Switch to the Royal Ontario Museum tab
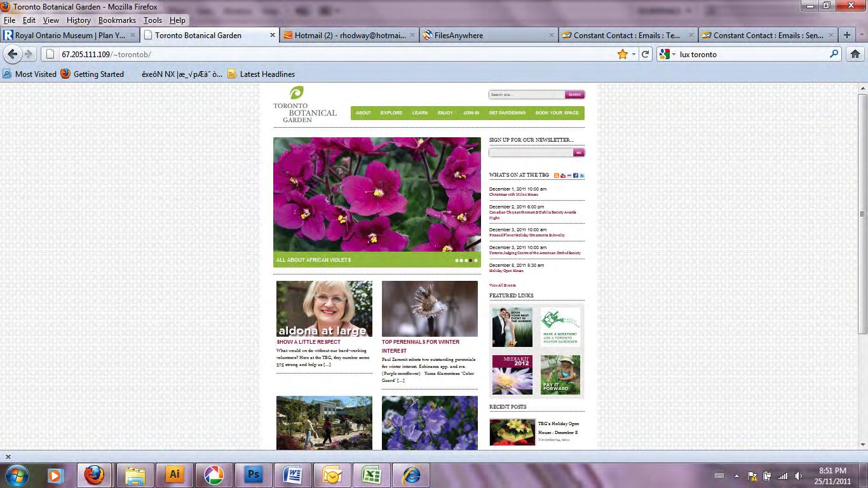 coord(70,36)
